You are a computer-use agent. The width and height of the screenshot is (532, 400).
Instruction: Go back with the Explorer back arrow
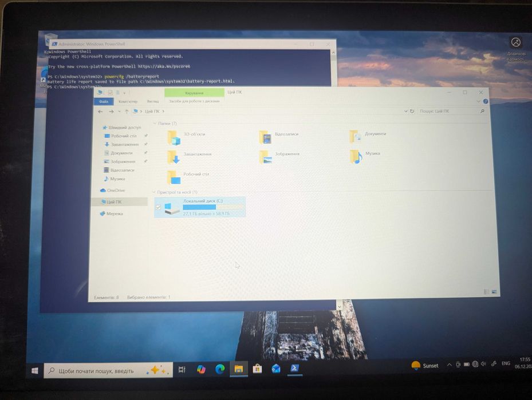click(x=100, y=112)
